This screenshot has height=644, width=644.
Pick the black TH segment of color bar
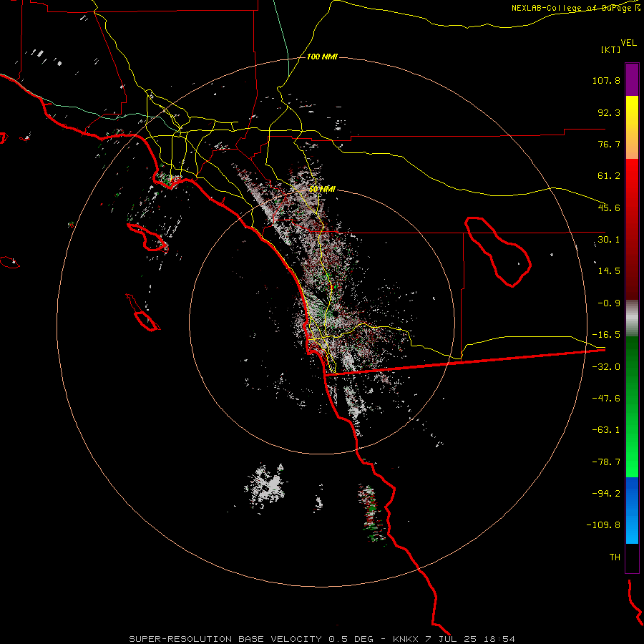[x=632, y=558]
